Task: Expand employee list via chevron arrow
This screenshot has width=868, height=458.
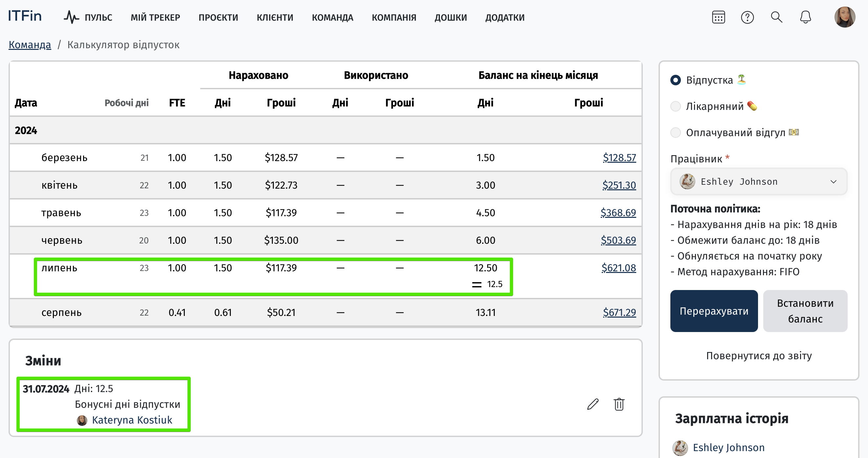Action: pyautogui.click(x=834, y=182)
